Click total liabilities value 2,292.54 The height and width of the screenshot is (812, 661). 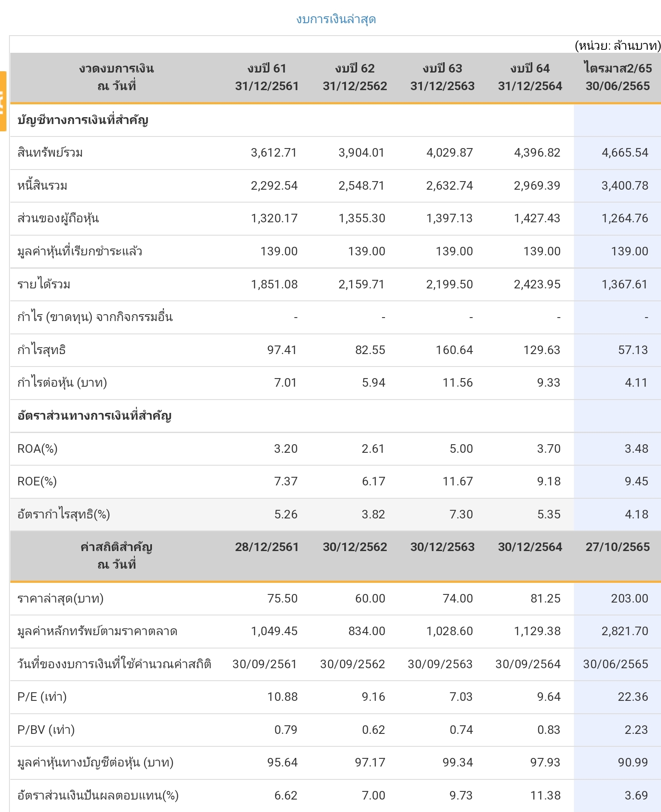(x=274, y=186)
